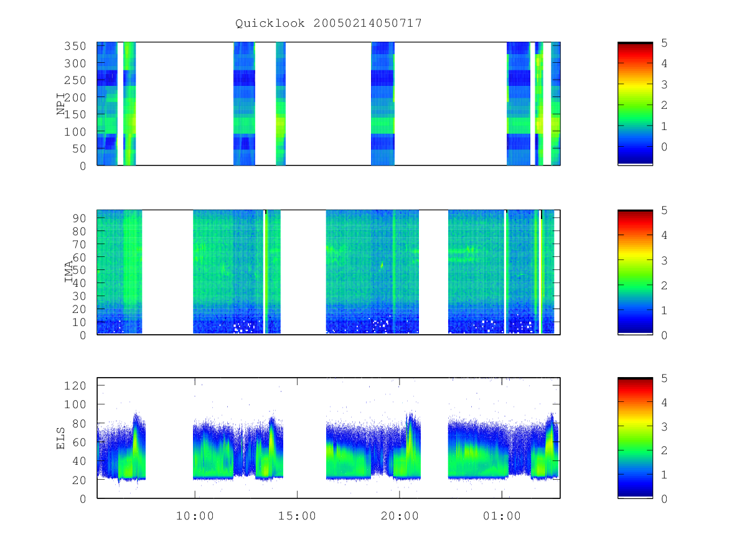Click the 3 label on NPI color bar

(x=665, y=84)
